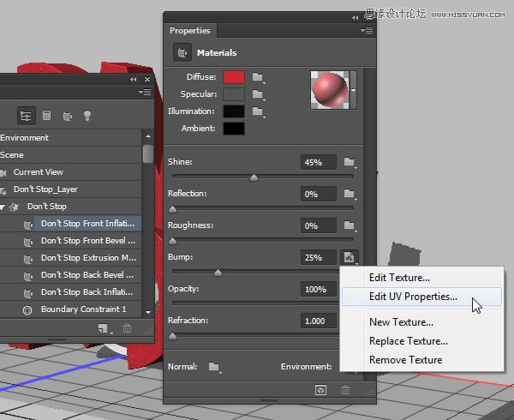Open Reflection texture folder icon
The width and height of the screenshot is (514, 420).
point(350,194)
